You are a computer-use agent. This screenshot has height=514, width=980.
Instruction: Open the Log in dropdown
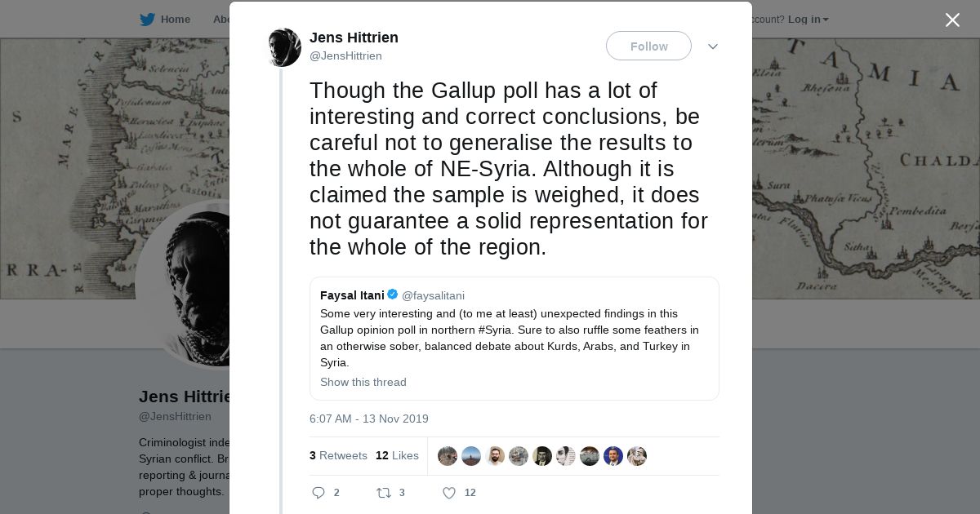(808, 20)
